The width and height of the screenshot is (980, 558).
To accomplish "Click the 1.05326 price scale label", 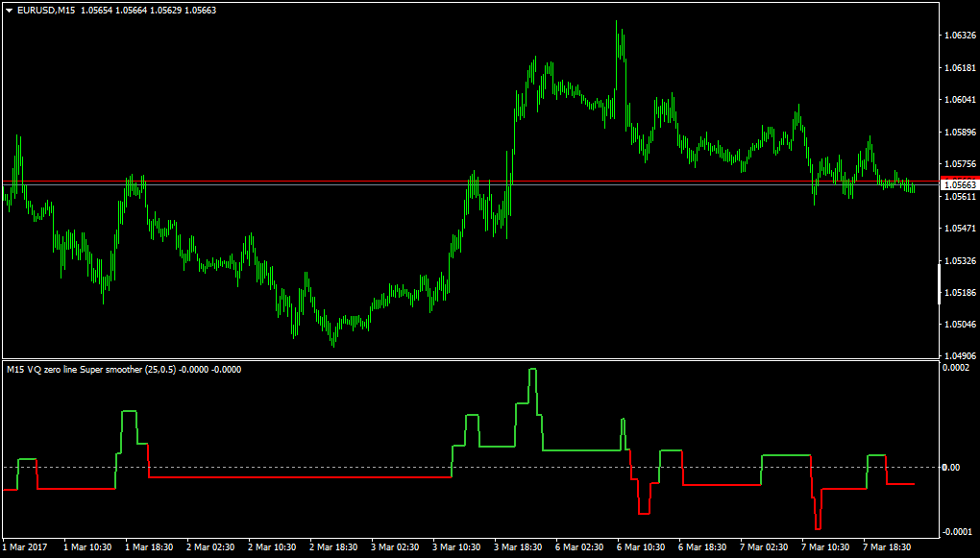I will pyautogui.click(x=961, y=260).
